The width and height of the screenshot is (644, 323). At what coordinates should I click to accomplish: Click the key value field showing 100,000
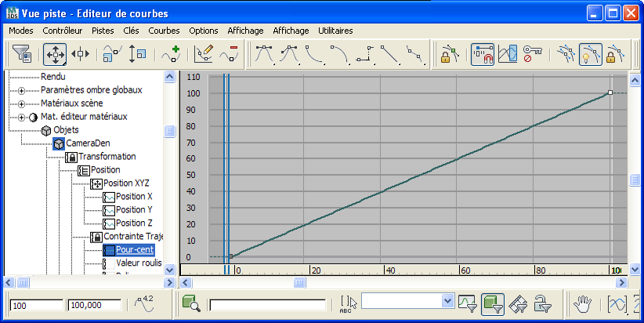[95, 305]
